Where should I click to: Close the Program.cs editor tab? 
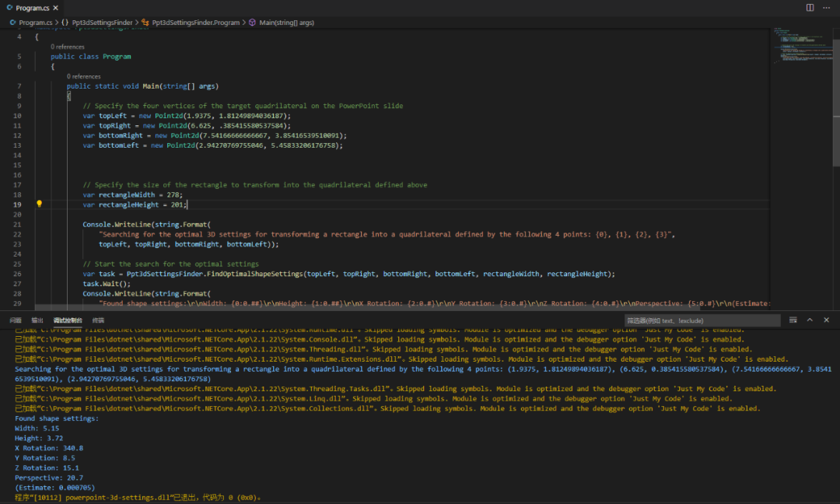[x=56, y=8]
